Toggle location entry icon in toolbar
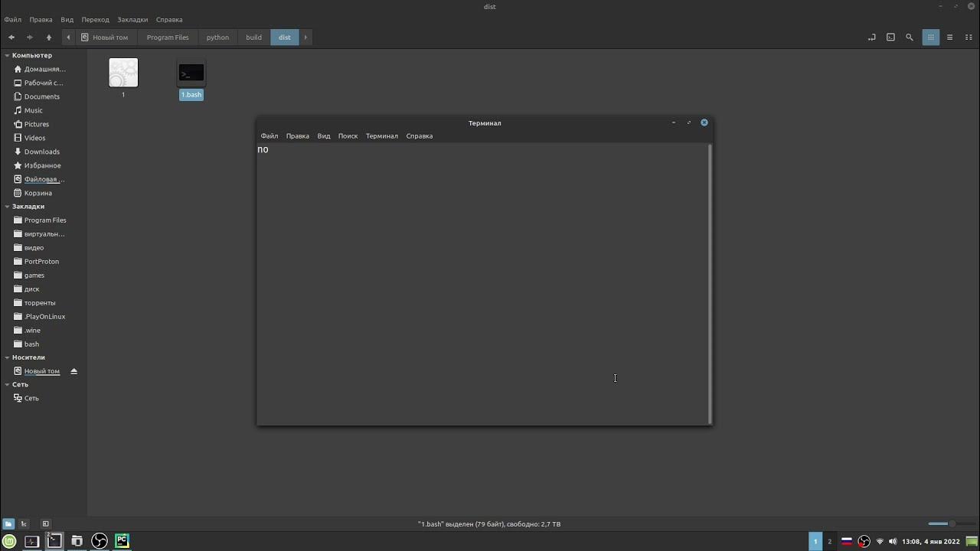Screen dimensions: 980x551 click(871, 37)
